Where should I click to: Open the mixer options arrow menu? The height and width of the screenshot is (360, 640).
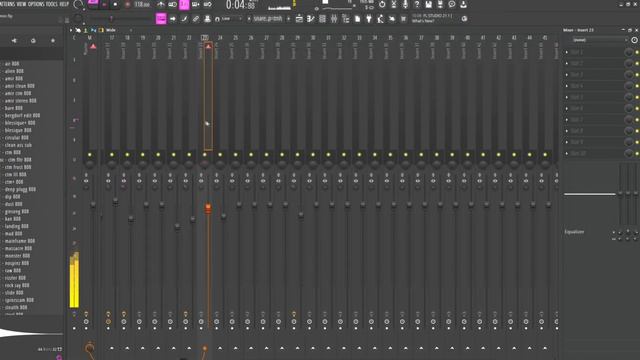71,30
